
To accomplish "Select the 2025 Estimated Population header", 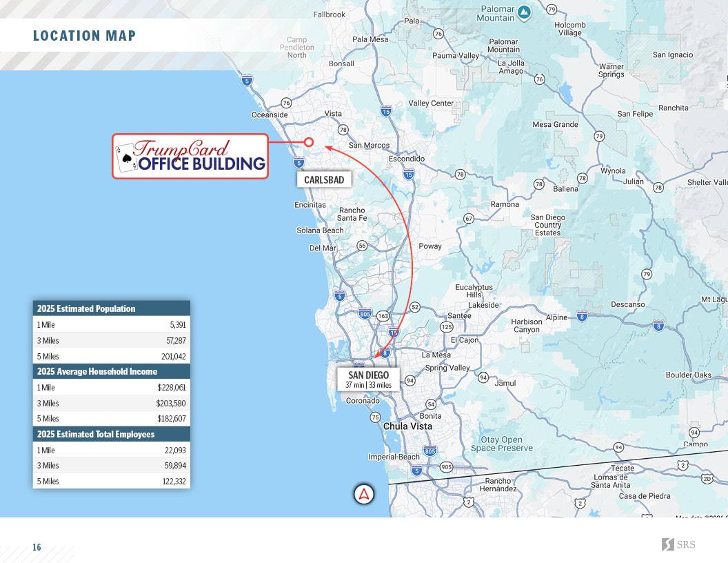I will 112,308.
